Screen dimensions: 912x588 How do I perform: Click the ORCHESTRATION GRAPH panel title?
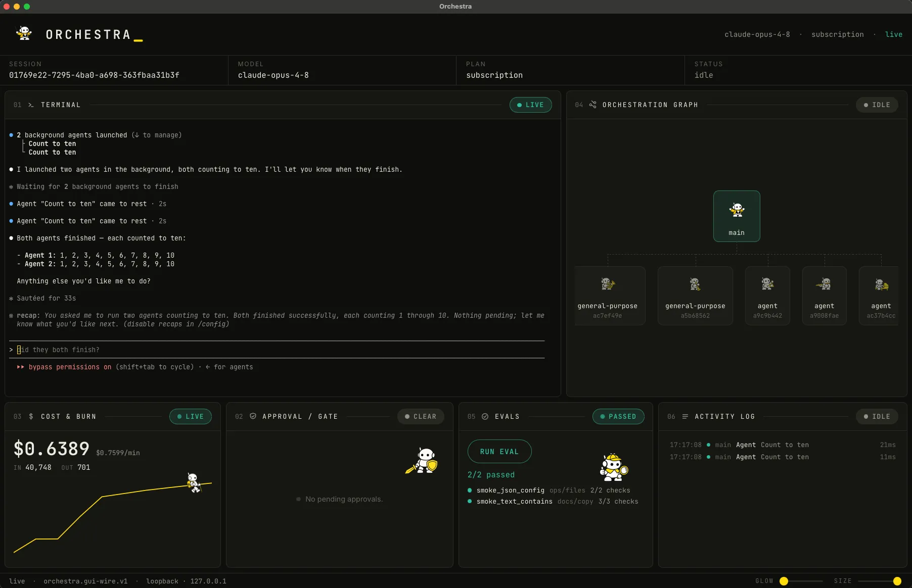pos(650,105)
